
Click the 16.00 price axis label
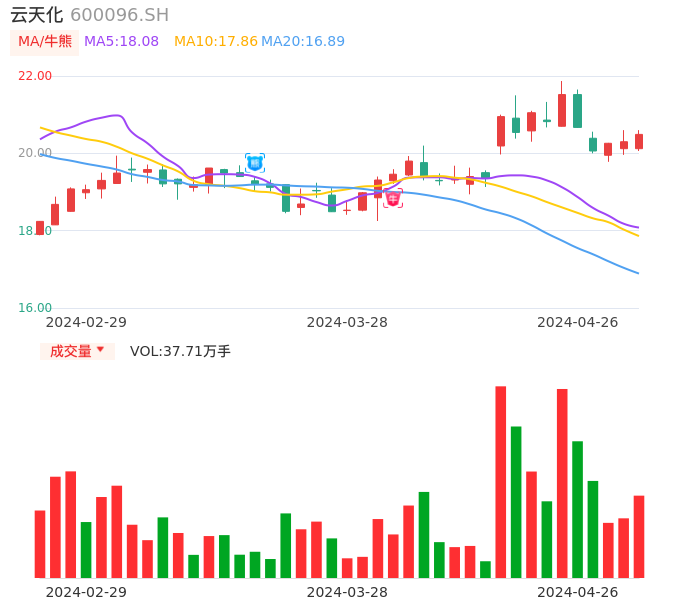click(35, 308)
